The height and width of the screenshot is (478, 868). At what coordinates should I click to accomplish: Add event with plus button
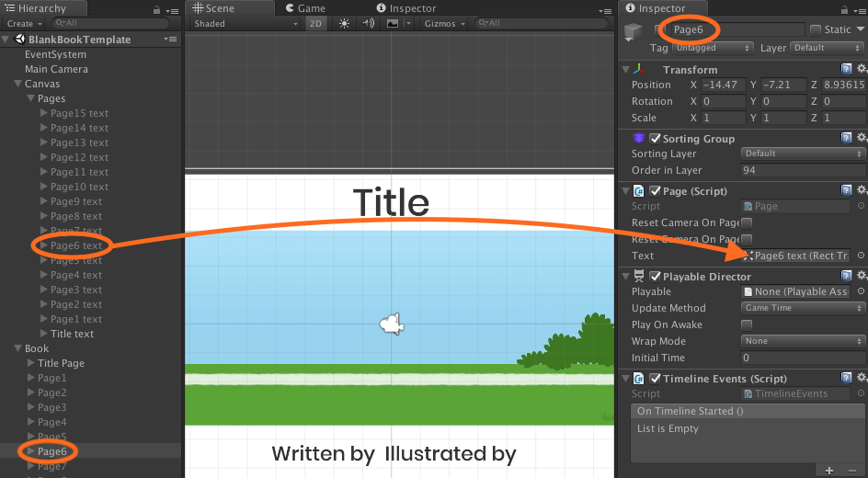(829, 471)
